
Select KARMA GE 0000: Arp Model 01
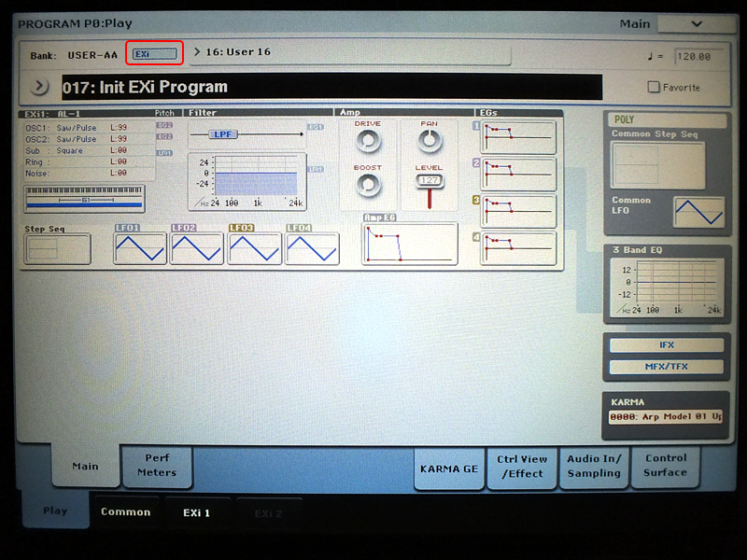(666, 416)
